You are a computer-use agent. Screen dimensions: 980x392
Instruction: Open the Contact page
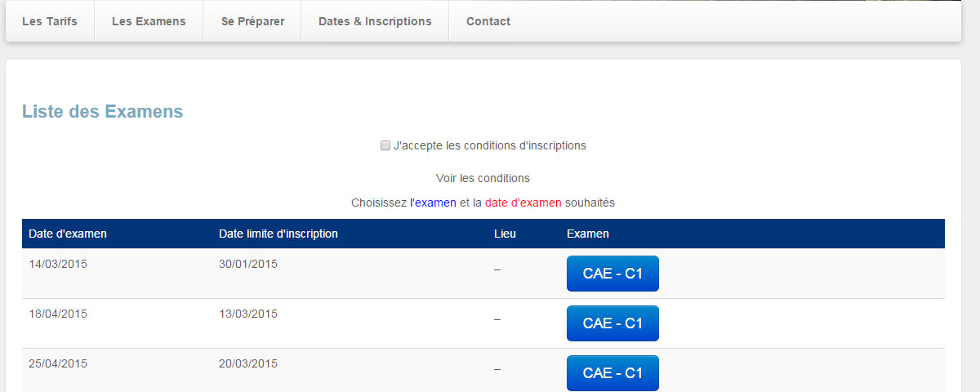488,21
